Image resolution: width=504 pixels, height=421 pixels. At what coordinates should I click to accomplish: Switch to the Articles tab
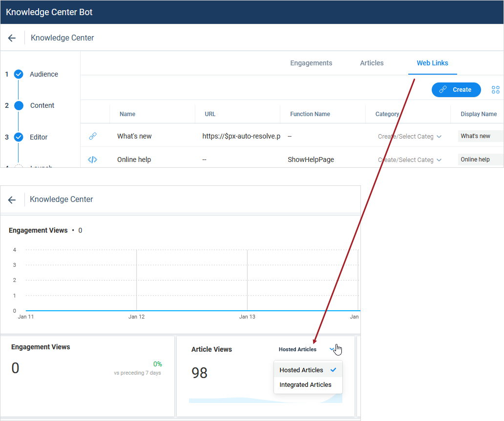372,63
